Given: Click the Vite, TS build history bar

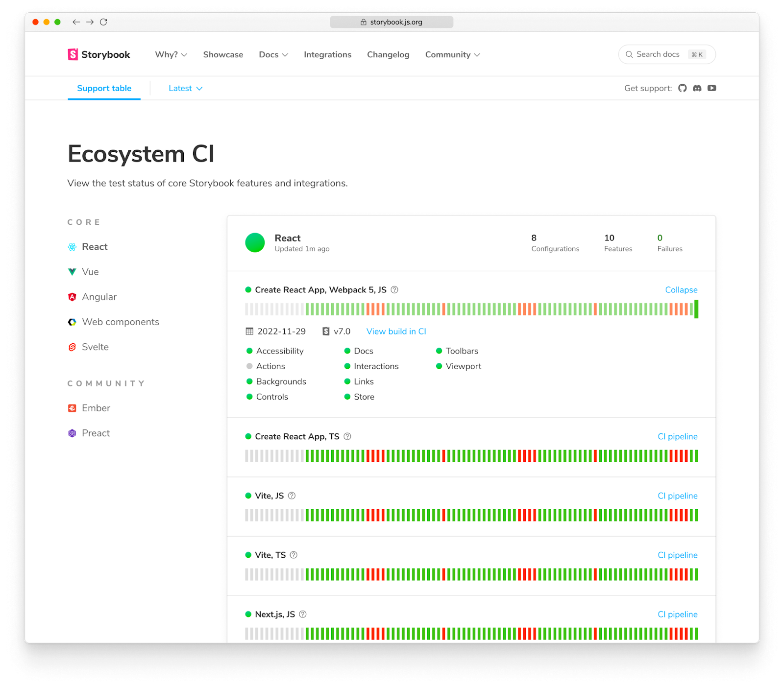Looking at the screenshot, I should click(x=471, y=574).
